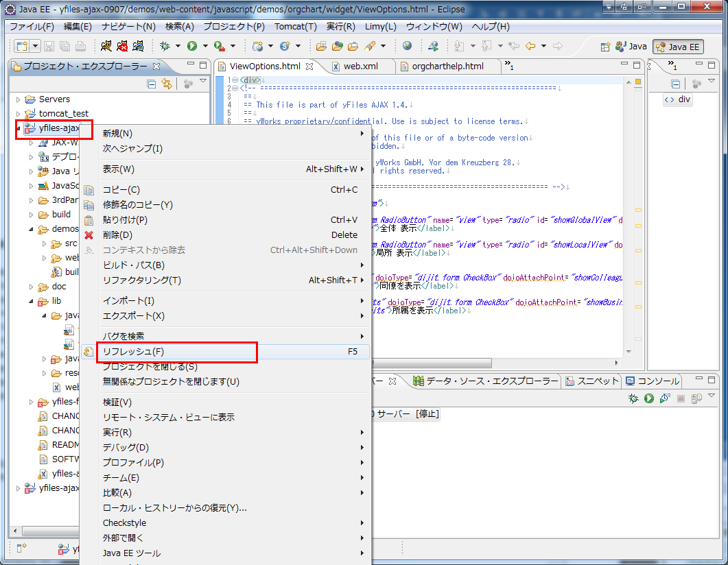Start the server in debug mode in Servers view
The height and width of the screenshot is (565, 728).
(x=634, y=398)
